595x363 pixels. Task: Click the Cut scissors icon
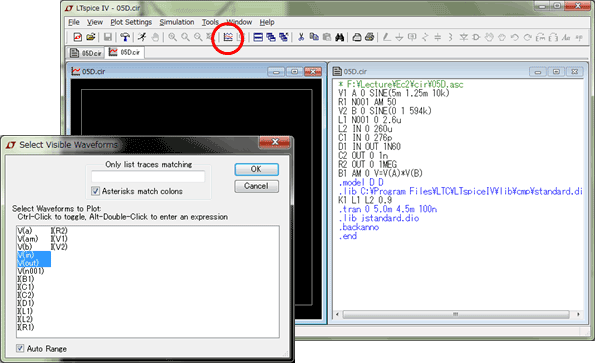tap(301, 37)
